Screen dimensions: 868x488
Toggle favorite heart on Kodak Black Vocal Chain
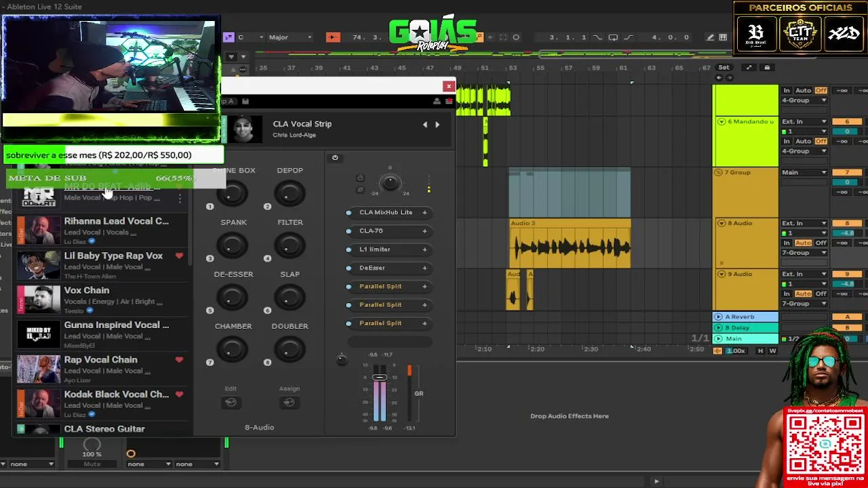179,394
